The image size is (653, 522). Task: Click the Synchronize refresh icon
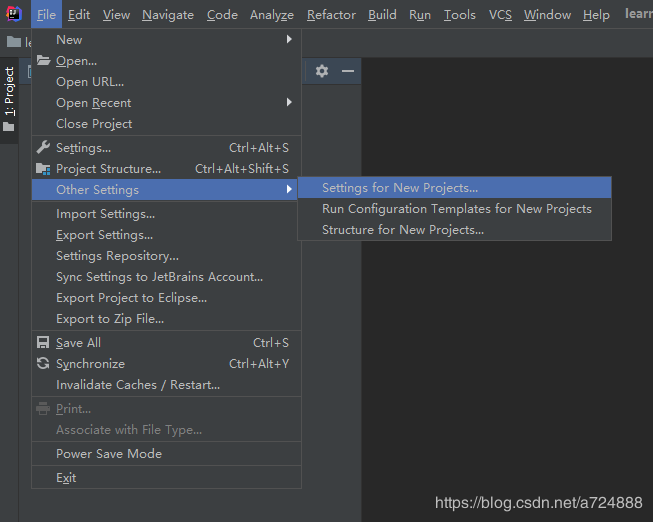point(43,364)
